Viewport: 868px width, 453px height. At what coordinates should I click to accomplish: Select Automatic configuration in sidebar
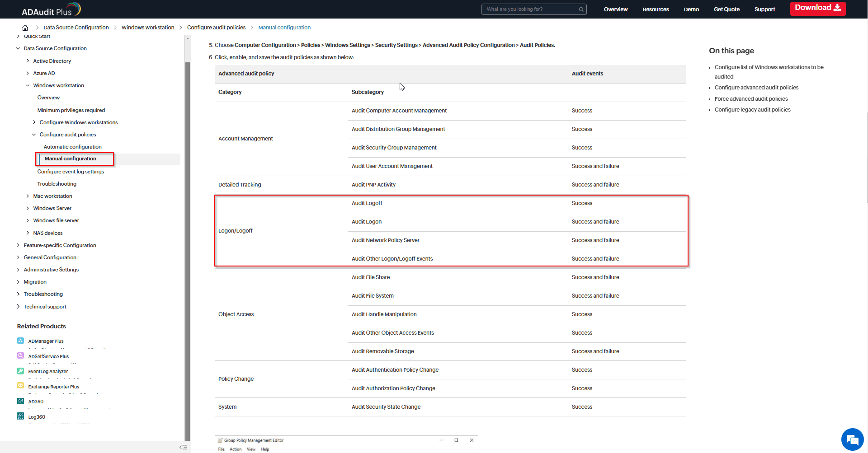click(72, 147)
